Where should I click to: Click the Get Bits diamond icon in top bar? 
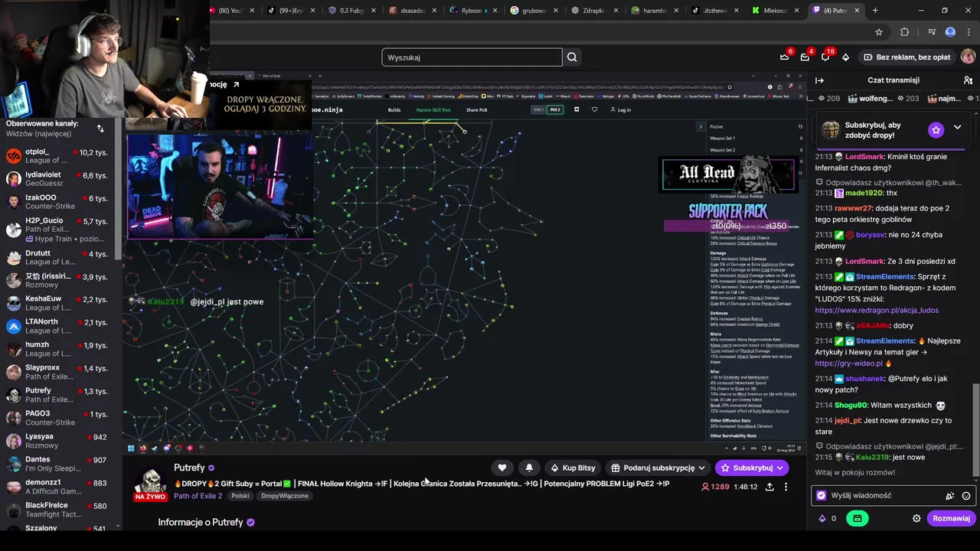click(845, 57)
